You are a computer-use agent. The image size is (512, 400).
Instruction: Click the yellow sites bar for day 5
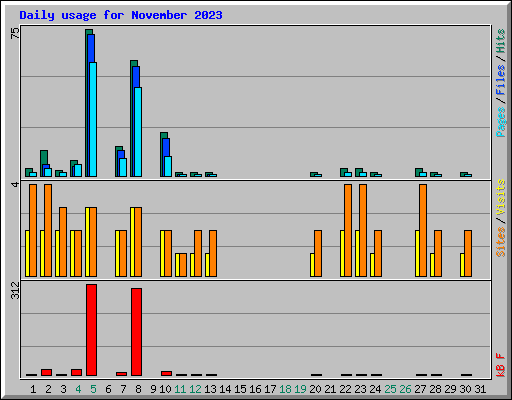click(88, 242)
